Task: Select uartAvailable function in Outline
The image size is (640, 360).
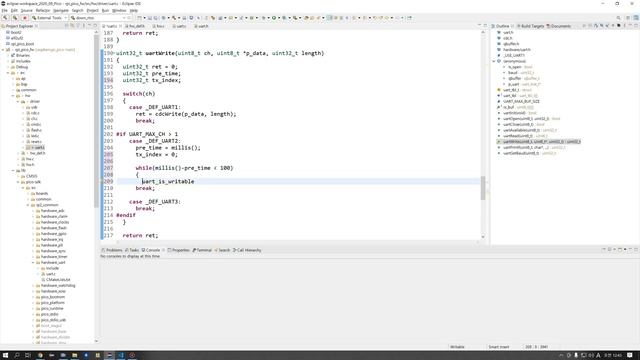Action: tap(527, 130)
